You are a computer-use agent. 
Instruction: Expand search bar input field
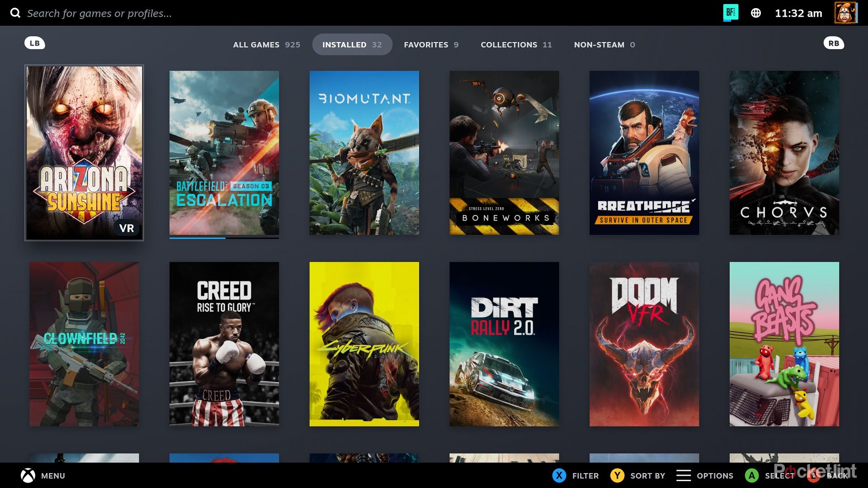(99, 13)
